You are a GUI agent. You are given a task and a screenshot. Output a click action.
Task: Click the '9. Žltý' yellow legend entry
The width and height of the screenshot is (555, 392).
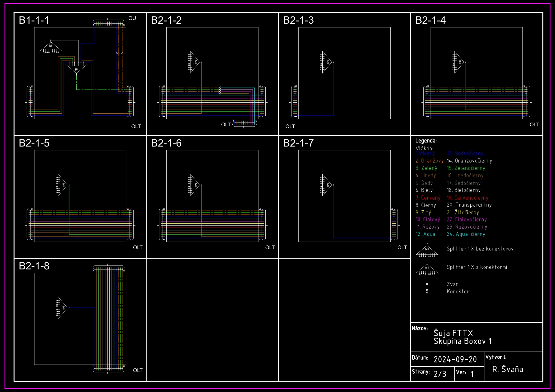point(423,212)
